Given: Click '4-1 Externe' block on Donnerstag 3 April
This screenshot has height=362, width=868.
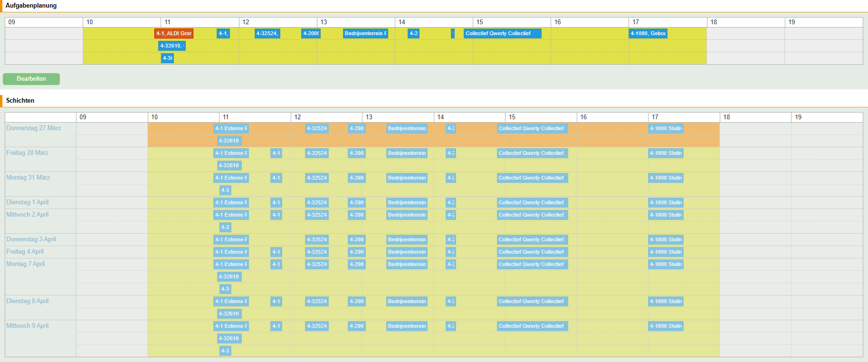Looking at the screenshot, I should [231, 240].
